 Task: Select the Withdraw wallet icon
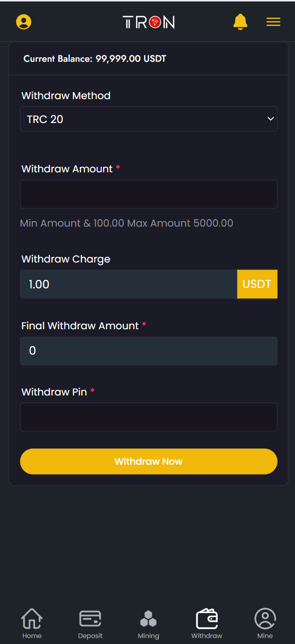tap(207, 619)
